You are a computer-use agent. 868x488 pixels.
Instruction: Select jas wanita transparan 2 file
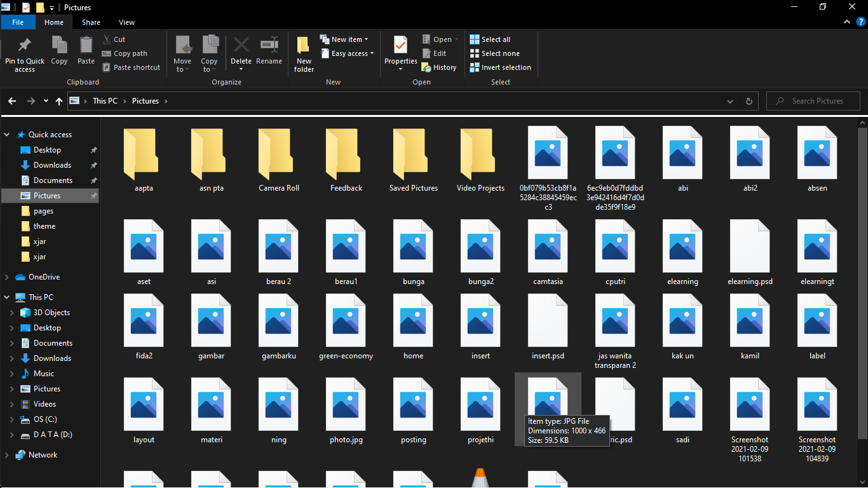[616, 331]
